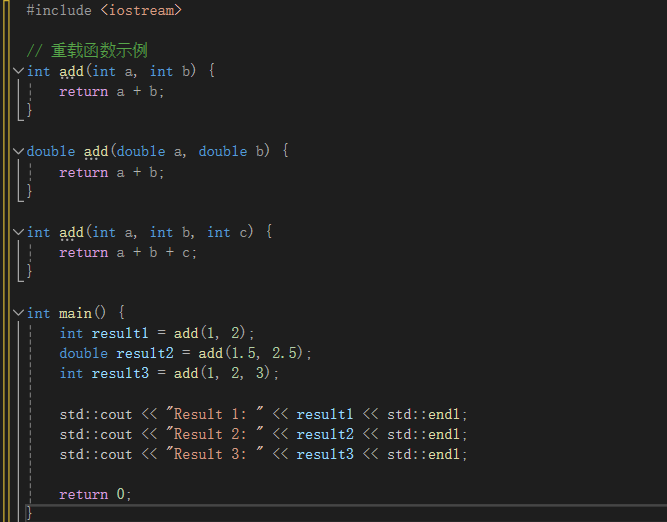Click std::cout on the Result 3 line

pyautogui.click(x=96, y=454)
